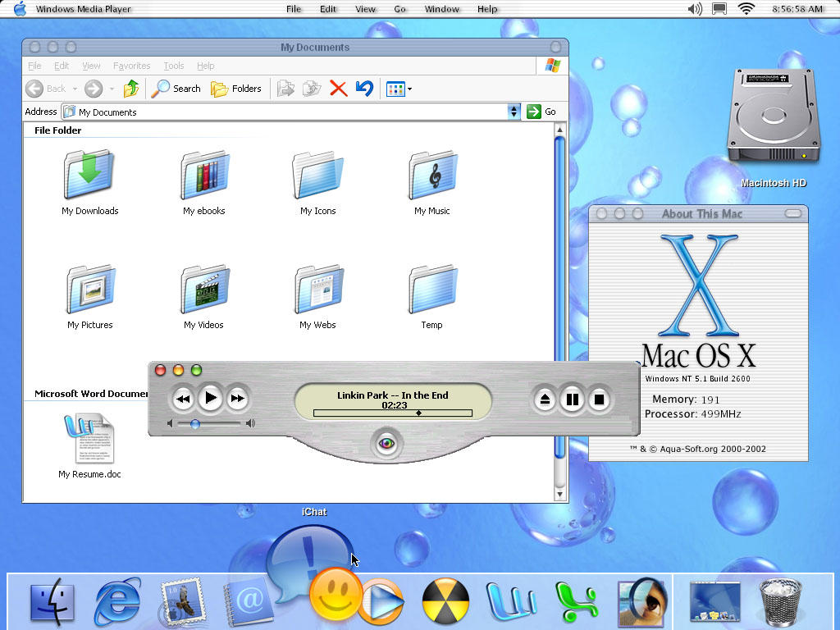
Task: Open the My Pictures folder
Action: [x=90, y=290]
